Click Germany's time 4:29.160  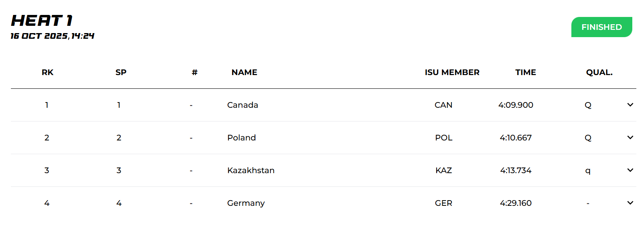coord(516,203)
